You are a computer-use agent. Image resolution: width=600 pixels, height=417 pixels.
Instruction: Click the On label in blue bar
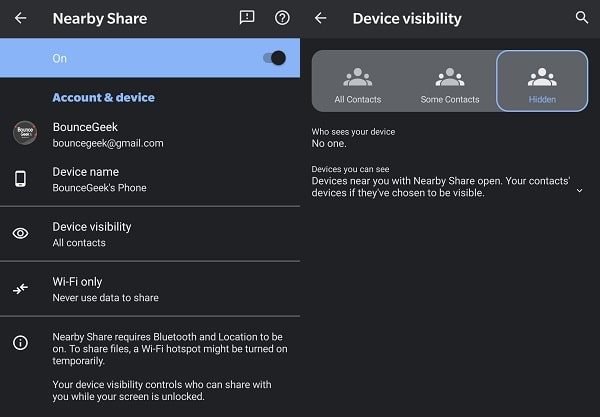point(60,59)
